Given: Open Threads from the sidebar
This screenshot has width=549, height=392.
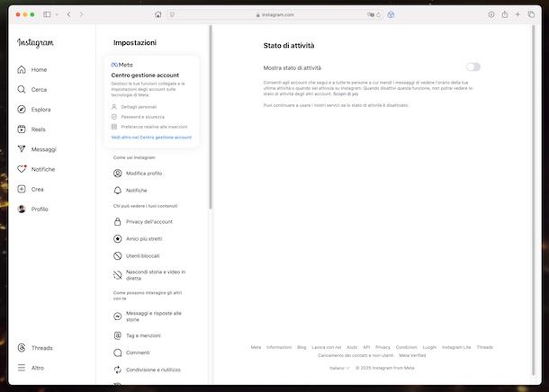Looking at the screenshot, I should 35,348.
